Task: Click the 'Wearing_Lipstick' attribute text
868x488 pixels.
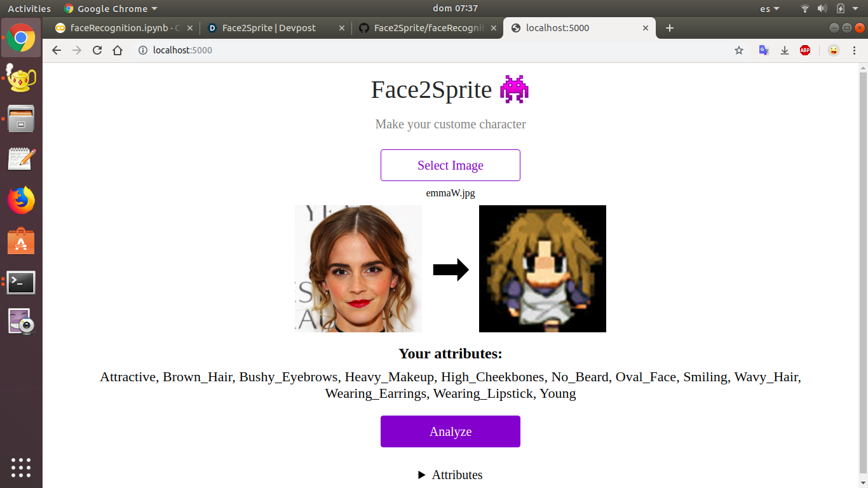Action: pos(483,393)
